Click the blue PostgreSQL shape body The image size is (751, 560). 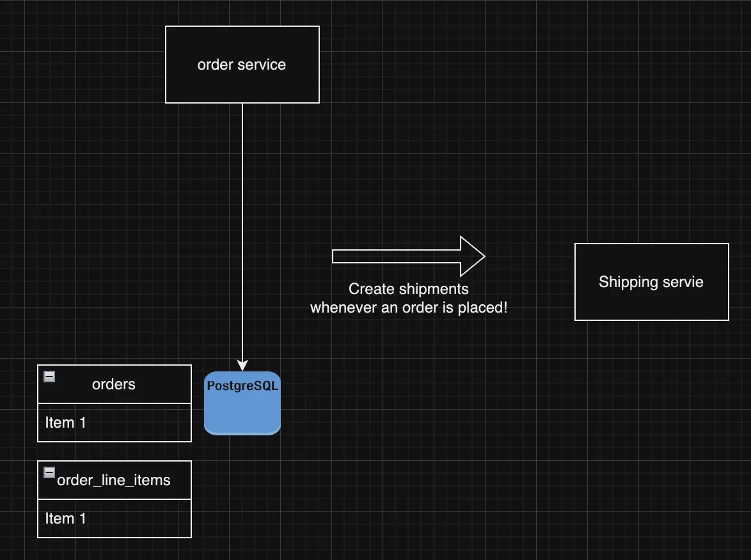coord(242,412)
